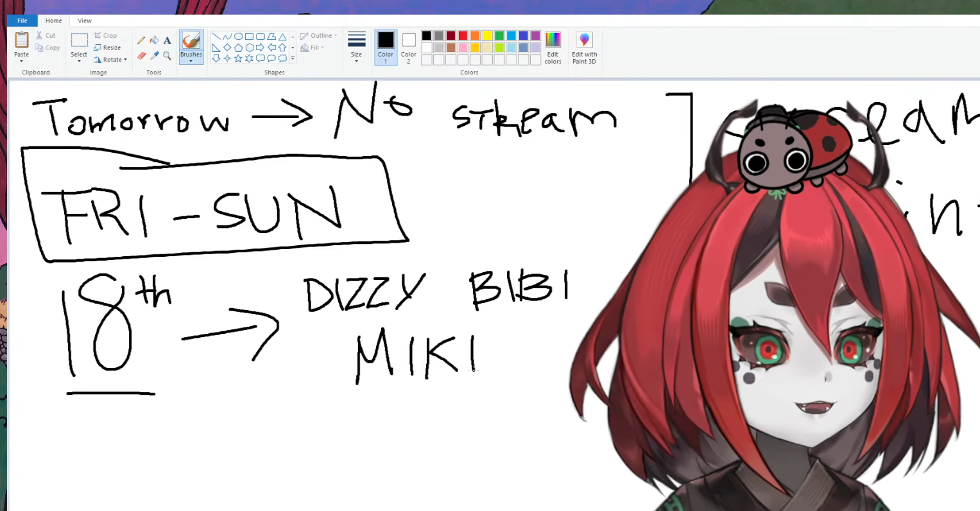Pick the brown palette swatch
This screenshot has width=980, height=511.
click(x=451, y=48)
